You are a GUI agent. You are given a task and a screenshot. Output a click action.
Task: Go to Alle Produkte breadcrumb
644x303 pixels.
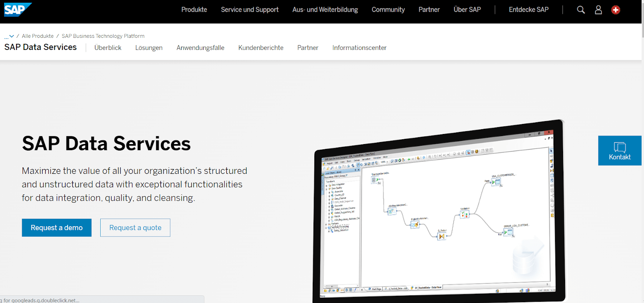coord(38,36)
